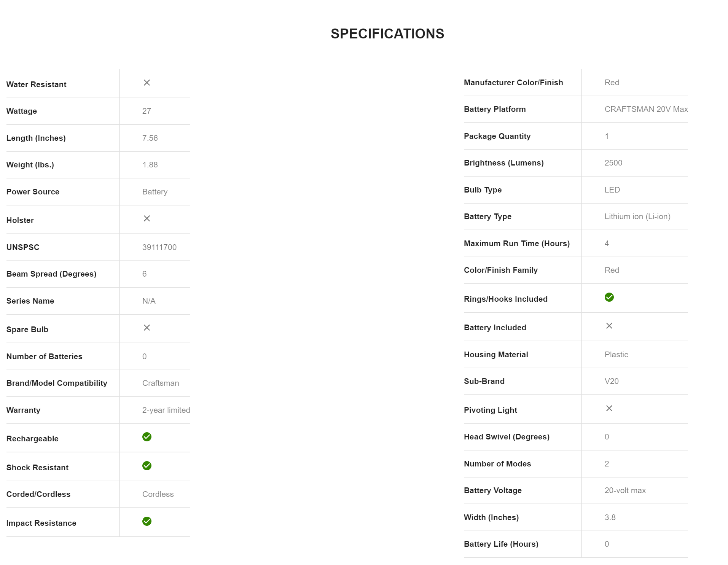The height and width of the screenshot is (565, 728).
Task: Click the SPECIFICATIONS heading
Action: [x=387, y=34]
